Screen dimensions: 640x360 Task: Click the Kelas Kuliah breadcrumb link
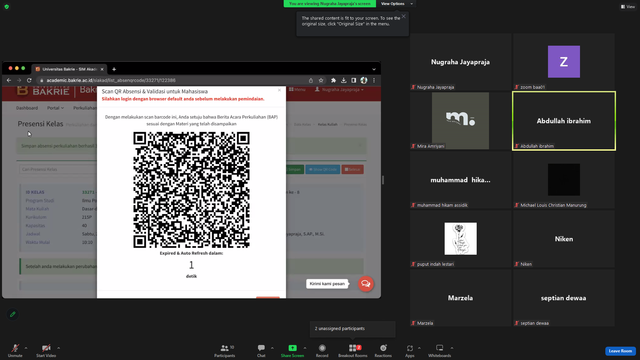tap(327, 124)
